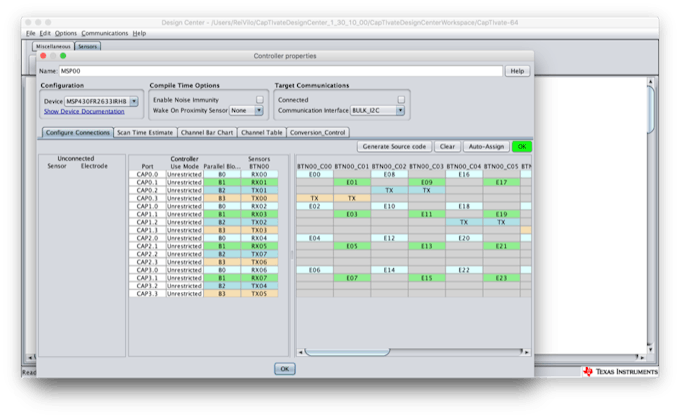Click main window scroll down arrow
Image resolution: width=680 pixels, height=418 pixels.
pyautogui.click(x=651, y=349)
